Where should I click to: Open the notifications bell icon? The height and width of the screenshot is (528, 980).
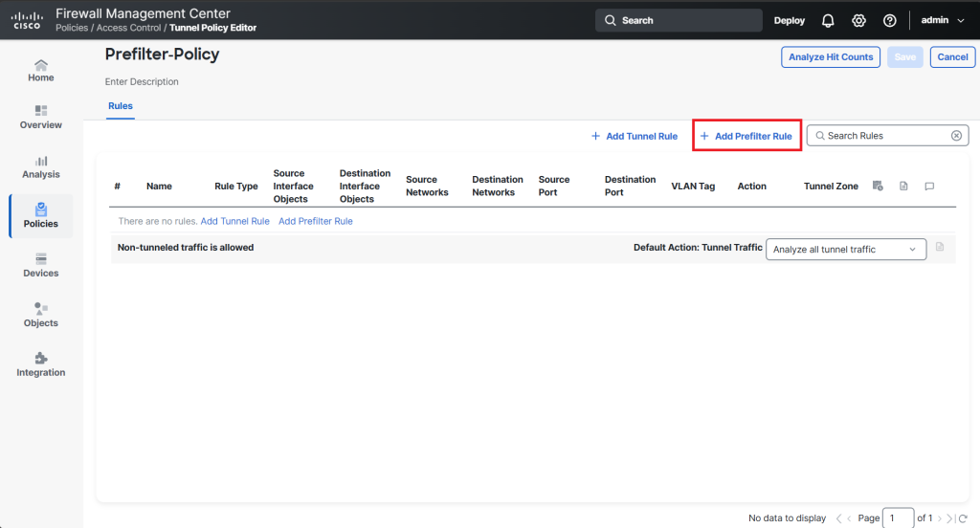tap(828, 21)
